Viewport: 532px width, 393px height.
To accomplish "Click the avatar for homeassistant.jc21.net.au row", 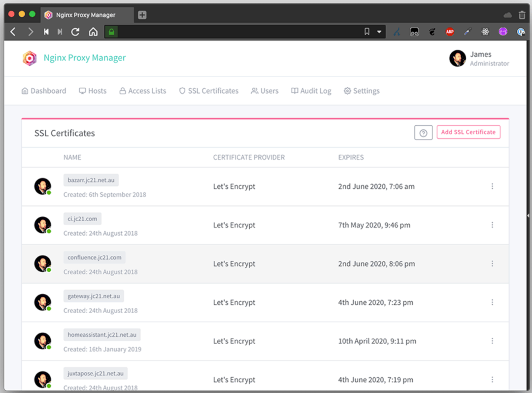I will click(42, 341).
